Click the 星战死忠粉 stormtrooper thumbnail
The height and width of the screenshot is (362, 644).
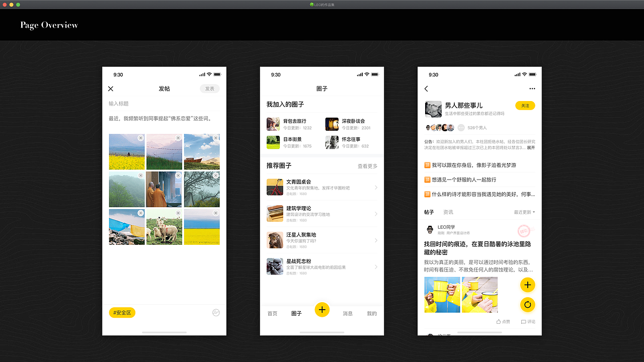coord(275,266)
